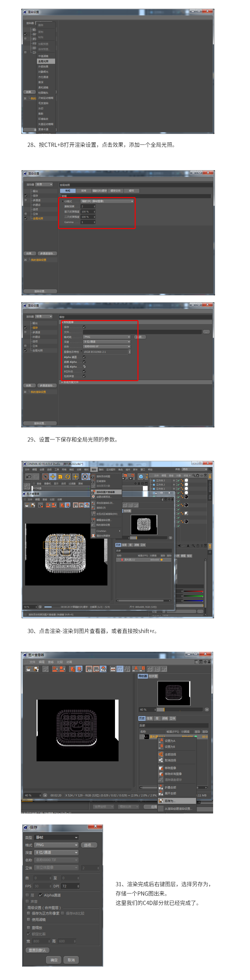
Task: Toggle the X axis lock in Cinema 4D
Action: point(85,476)
